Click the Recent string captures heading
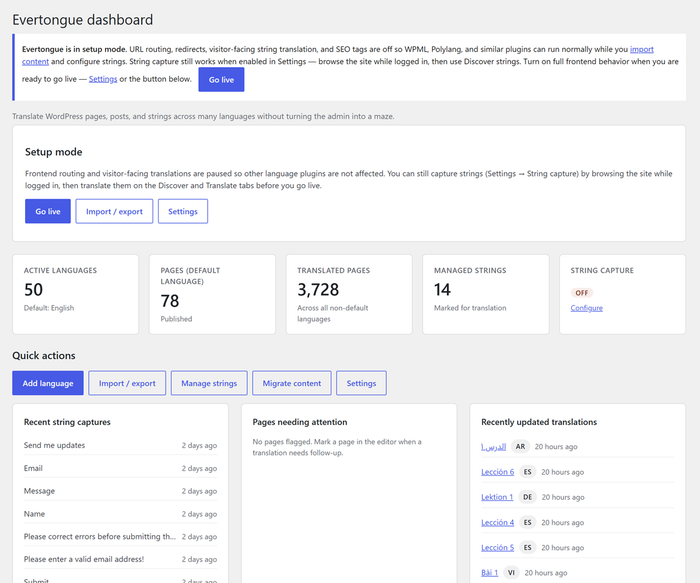700x583 pixels. 67,422
